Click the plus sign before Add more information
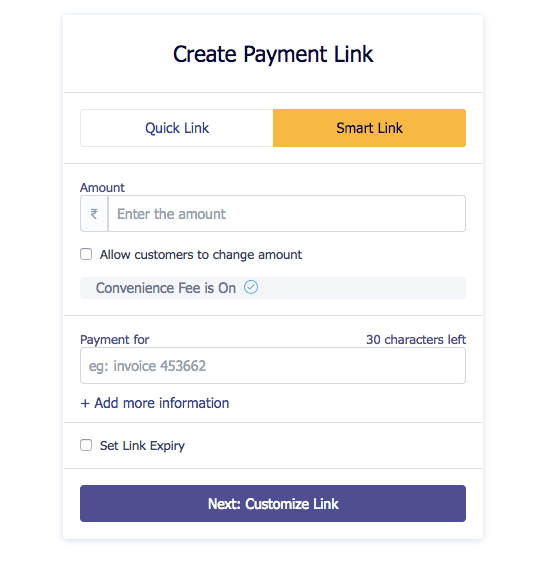This screenshot has height=564, width=534. (85, 404)
